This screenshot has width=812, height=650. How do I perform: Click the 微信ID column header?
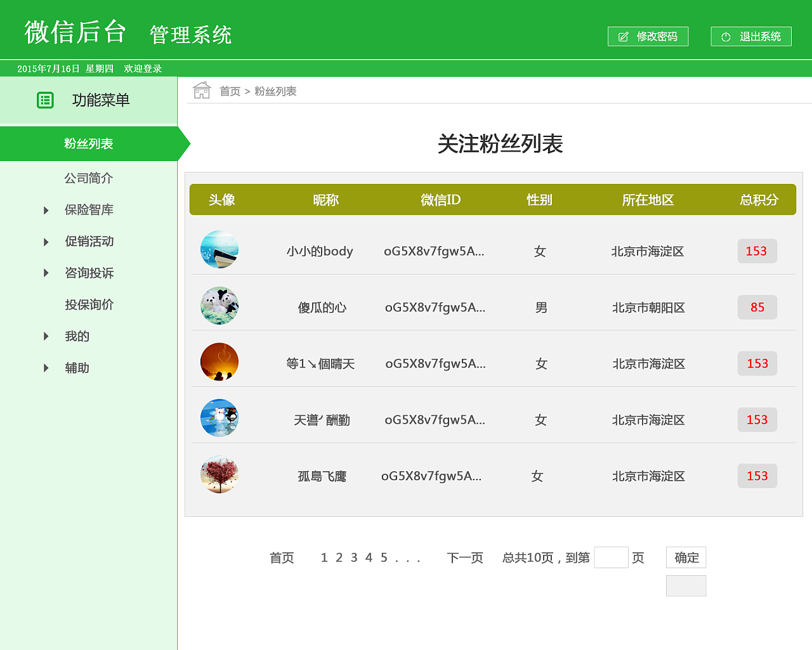pyautogui.click(x=440, y=200)
